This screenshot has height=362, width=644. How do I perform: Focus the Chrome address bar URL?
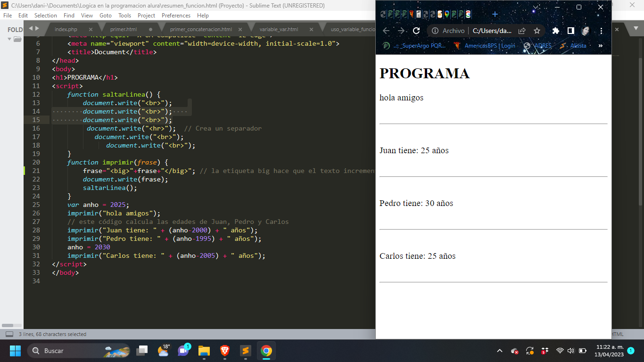[492, 31]
